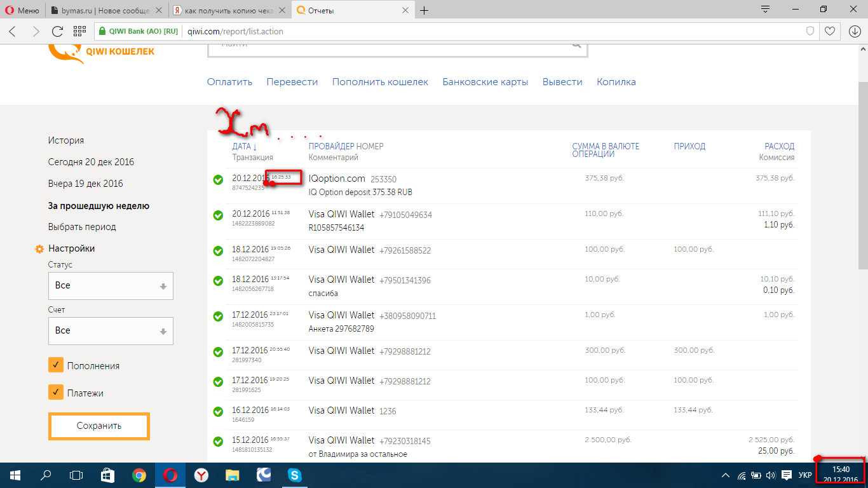Click the heart bookmark icon in address bar
This screenshot has width=868, height=488.
point(829,31)
